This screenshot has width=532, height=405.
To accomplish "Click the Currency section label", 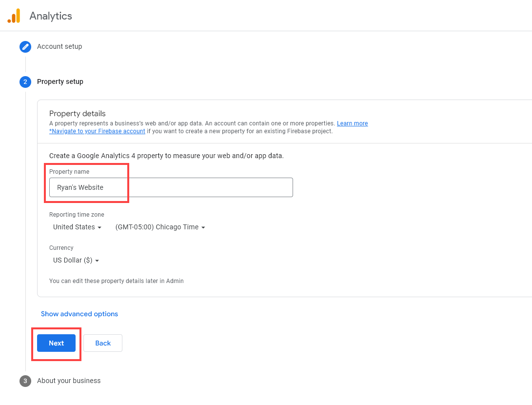I will (x=61, y=248).
